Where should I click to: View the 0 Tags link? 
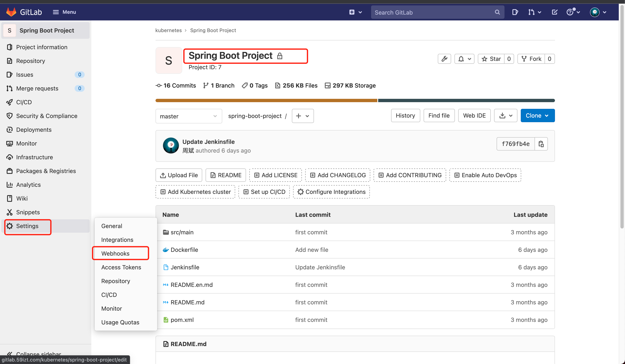(x=255, y=85)
